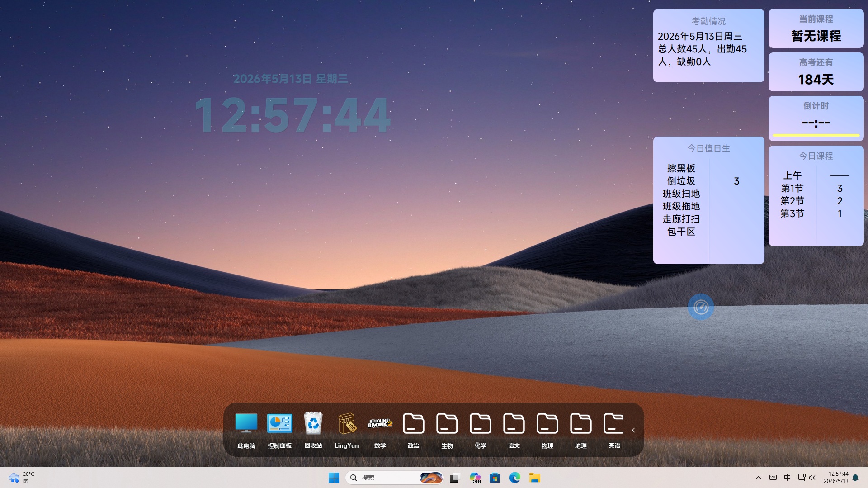Screen dimensions: 868x488
Task: Launch Microsoft Edge from taskbar
Action: [514, 478]
